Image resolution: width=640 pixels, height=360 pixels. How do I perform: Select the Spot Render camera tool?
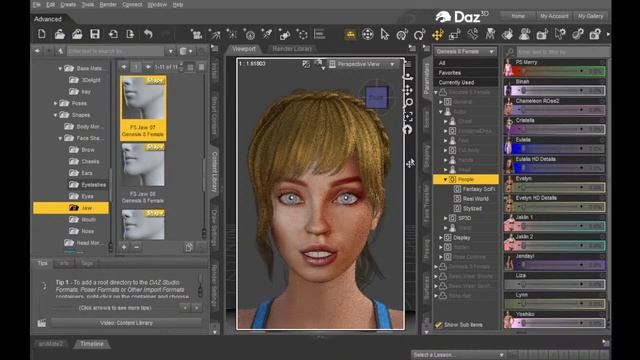click(x=542, y=35)
